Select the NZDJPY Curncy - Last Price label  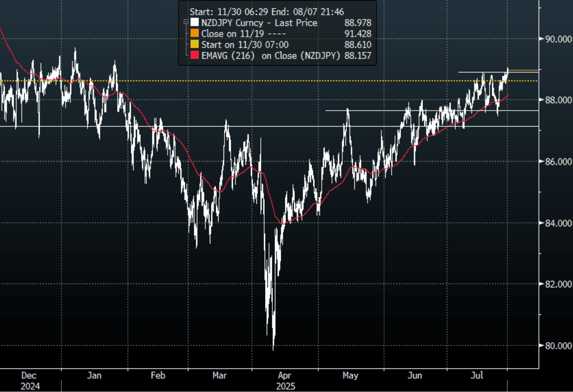click(258, 23)
